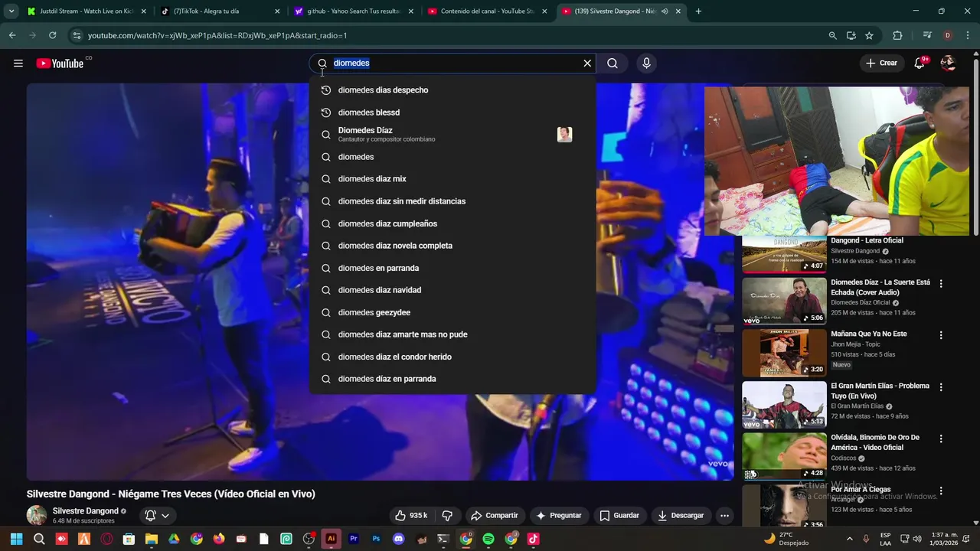This screenshot has height=551, width=980.
Task: Open Discord from the taskbar
Action: click(x=398, y=539)
